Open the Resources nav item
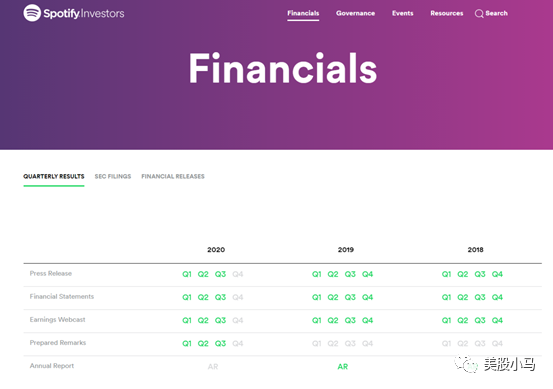Image resolution: width=553 pixels, height=389 pixels. point(446,13)
